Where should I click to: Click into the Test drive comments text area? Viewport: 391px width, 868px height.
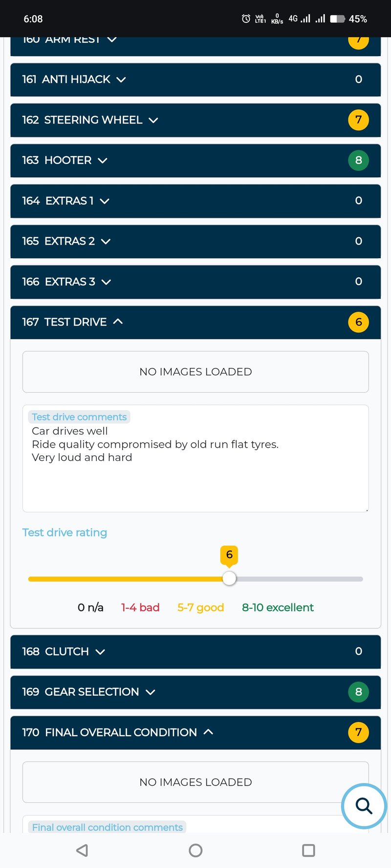tap(195, 458)
